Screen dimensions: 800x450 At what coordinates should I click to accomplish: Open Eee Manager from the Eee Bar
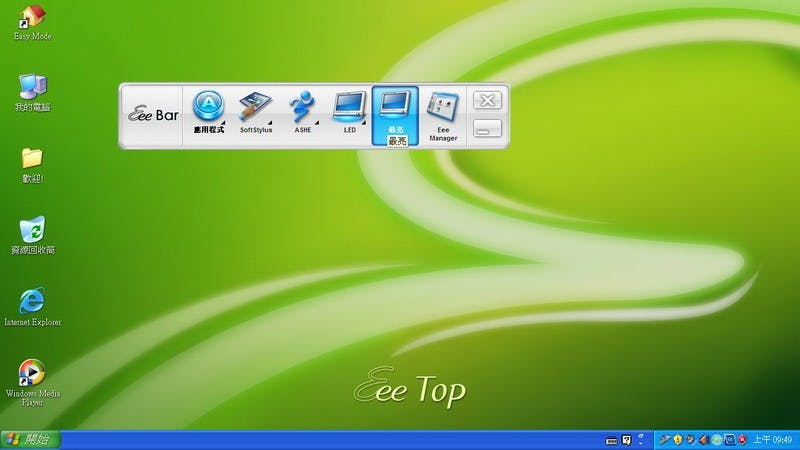[443, 116]
